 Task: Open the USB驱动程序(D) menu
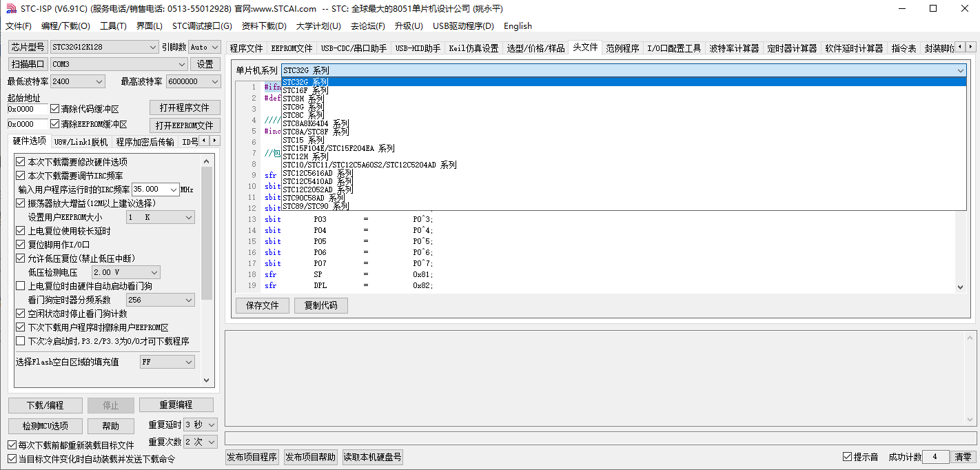pos(463,26)
